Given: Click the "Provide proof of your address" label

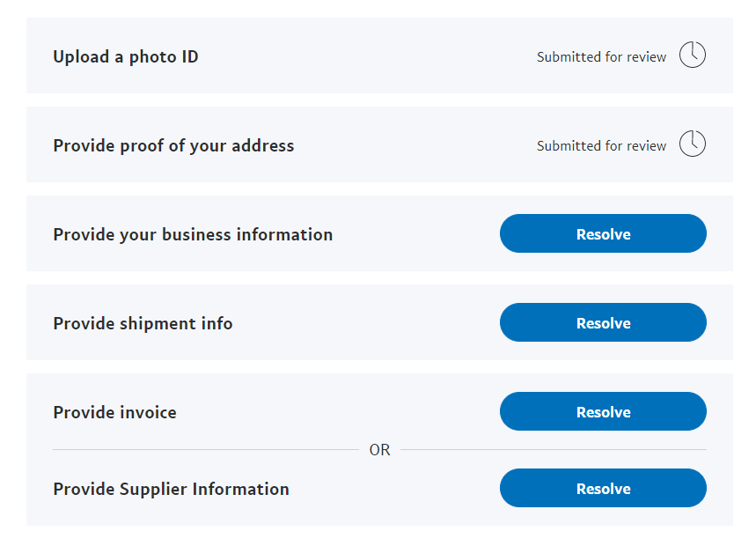Looking at the screenshot, I should pyautogui.click(x=173, y=146).
